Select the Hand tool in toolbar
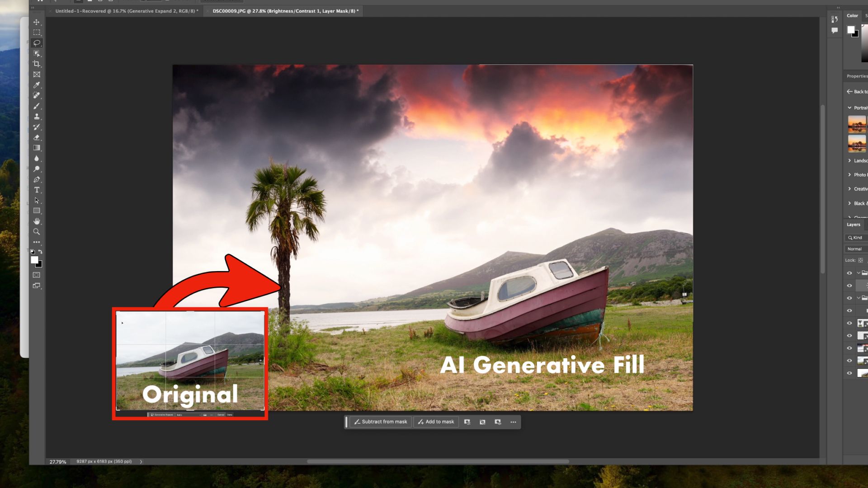 click(36, 221)
